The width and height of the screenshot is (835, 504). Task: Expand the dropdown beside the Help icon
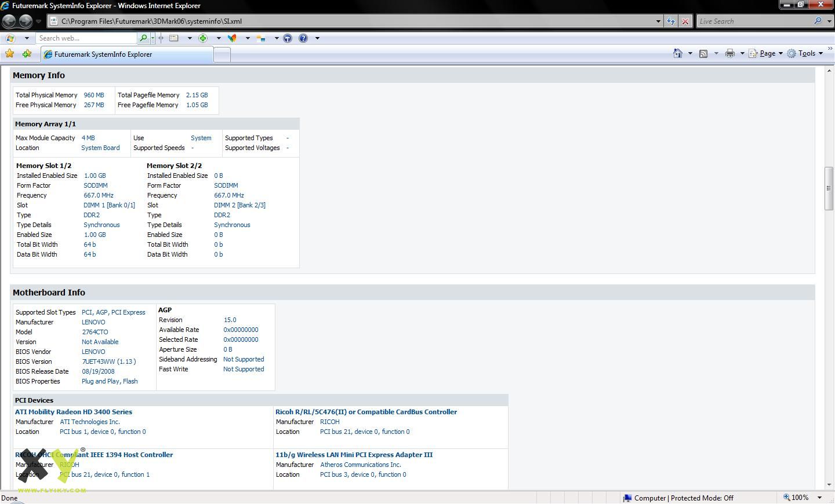click(317, 38)
